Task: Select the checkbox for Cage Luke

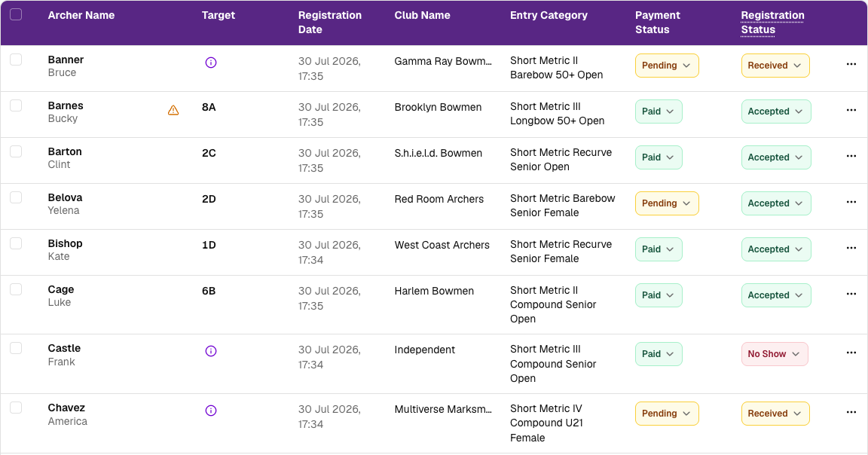Action: click(x=16, y=289)
